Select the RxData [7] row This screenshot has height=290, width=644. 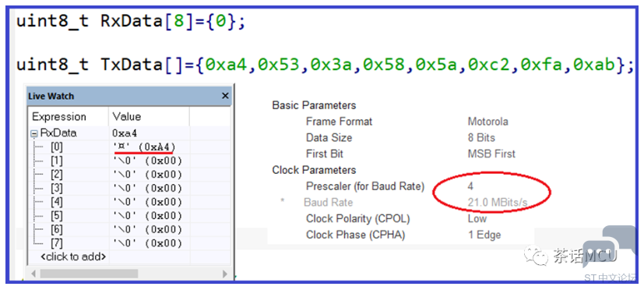pos(128,243)
